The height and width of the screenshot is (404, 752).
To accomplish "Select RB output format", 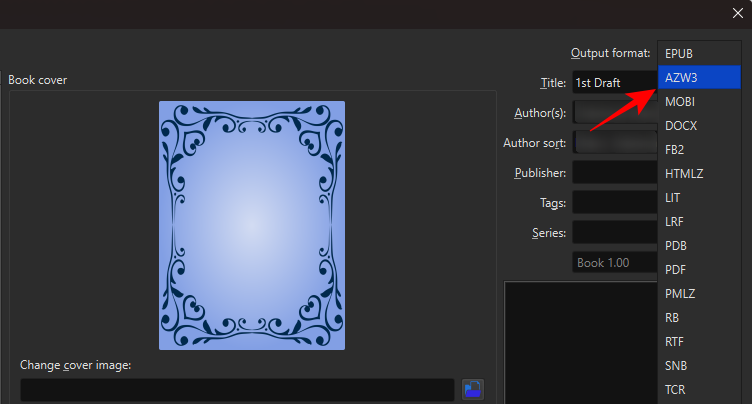I will 699,318.
